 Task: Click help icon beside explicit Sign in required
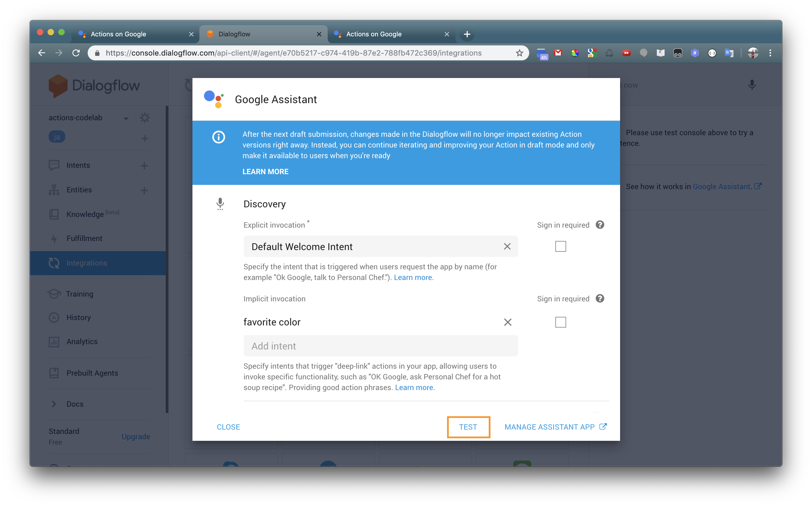click(x=600, y=225)
